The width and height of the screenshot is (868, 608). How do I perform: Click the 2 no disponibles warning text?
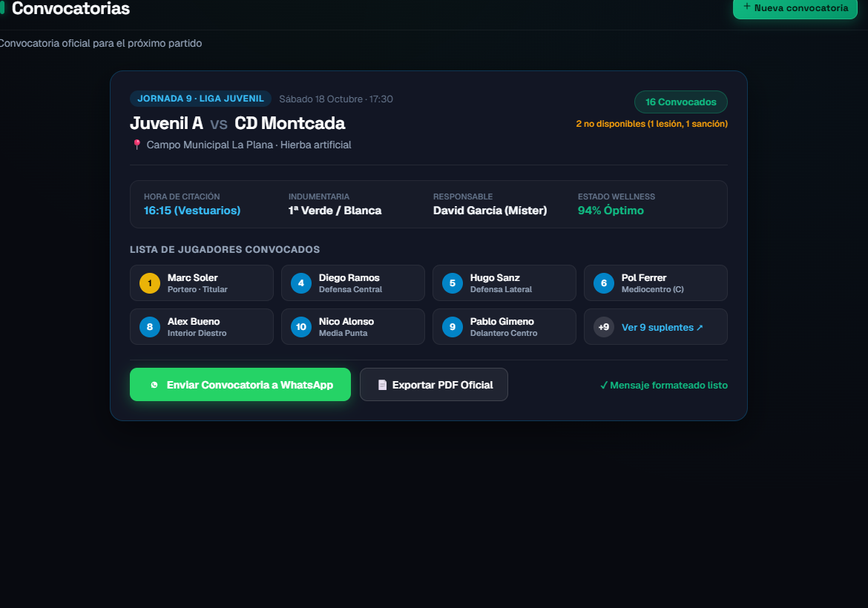pyautogui.click(x=651, y=124)
